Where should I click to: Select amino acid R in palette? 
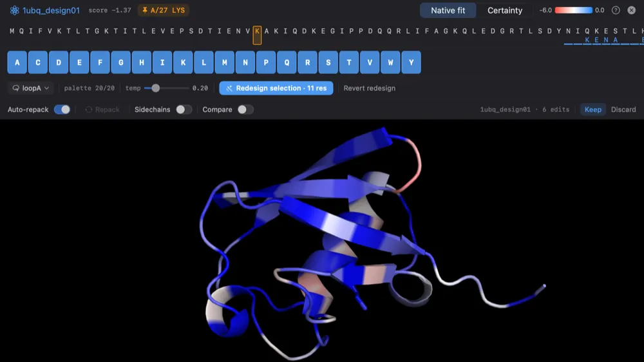tap(308, 62)
